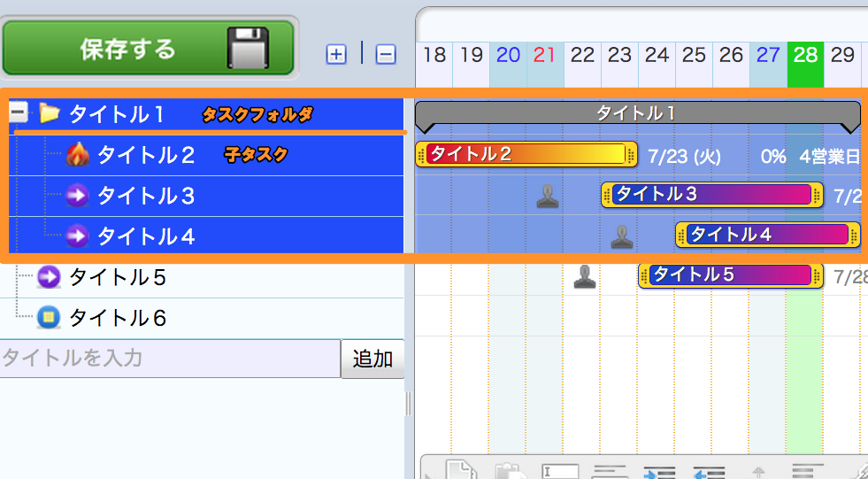Select the タイトル1 row in the tree
Image resolution: width=868 pixels, height=479 pixels.
(x=206, y=114)
